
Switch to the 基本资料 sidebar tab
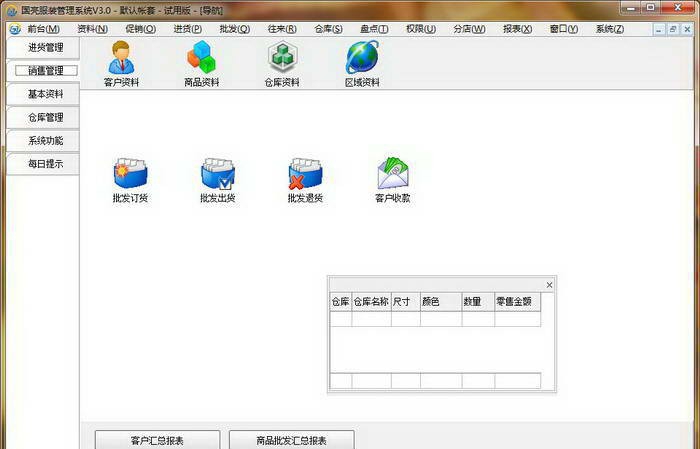pos(44,94)
